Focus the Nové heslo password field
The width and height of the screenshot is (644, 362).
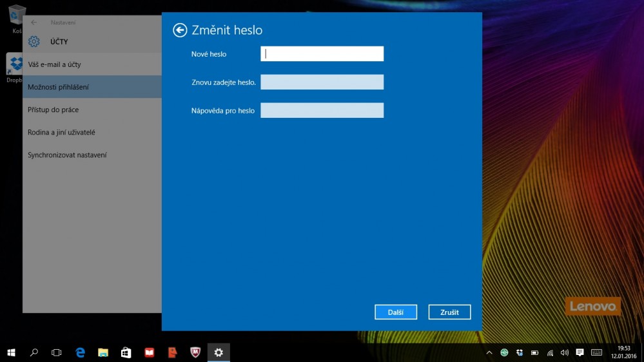[322, 54]
